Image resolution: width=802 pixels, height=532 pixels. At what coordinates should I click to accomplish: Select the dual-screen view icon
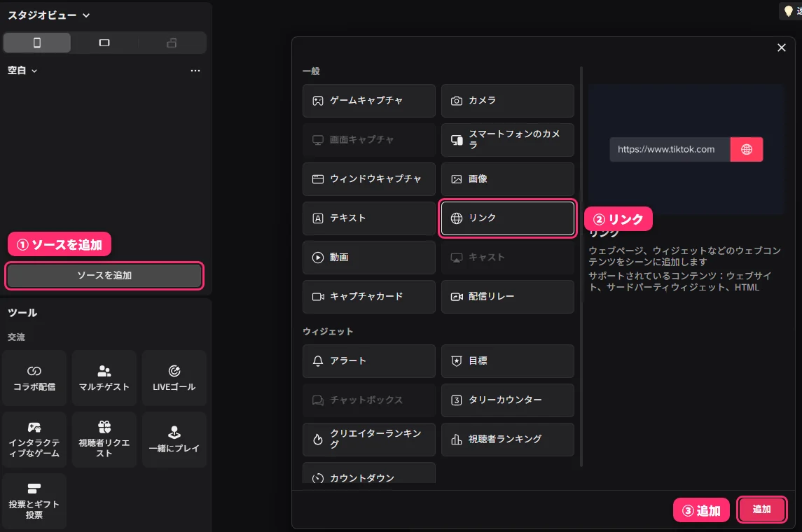pos(172,43)
